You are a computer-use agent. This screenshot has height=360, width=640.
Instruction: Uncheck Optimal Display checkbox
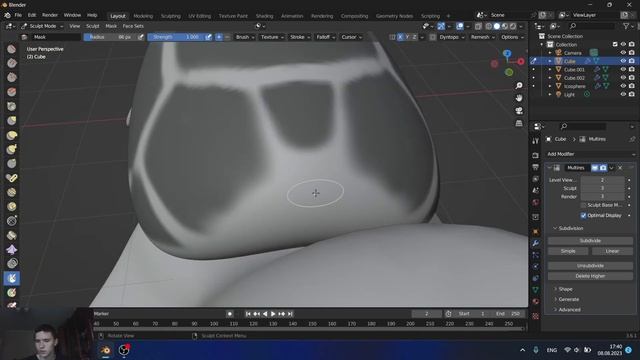583,215
